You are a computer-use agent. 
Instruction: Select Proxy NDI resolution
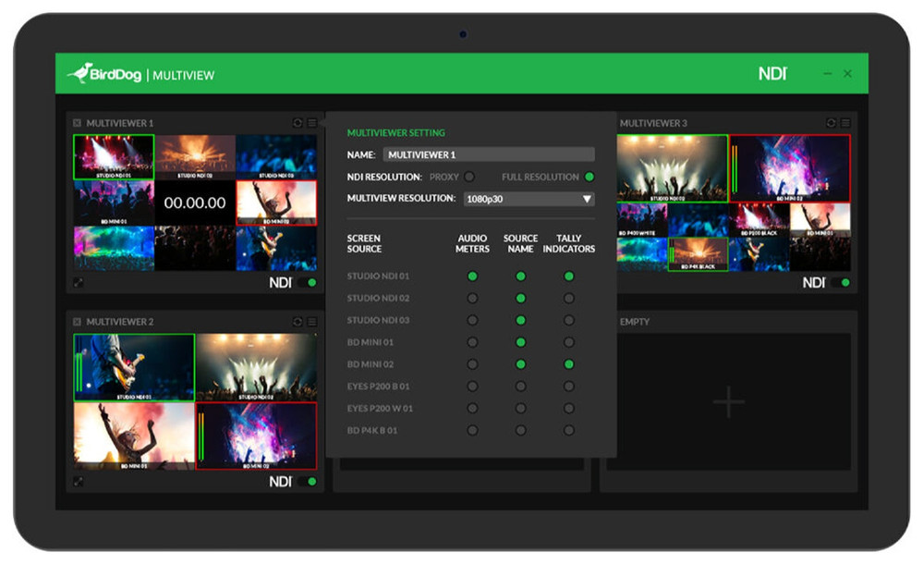(470, 177)
